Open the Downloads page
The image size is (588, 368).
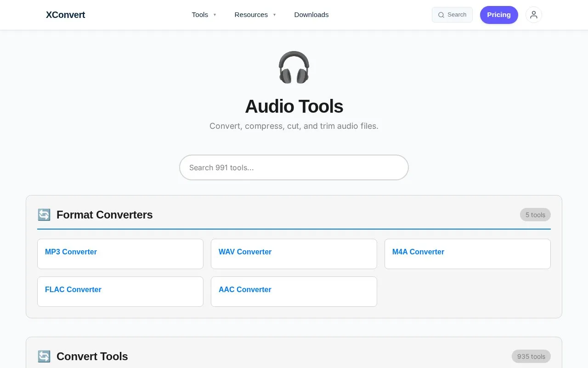pos(311,15)
